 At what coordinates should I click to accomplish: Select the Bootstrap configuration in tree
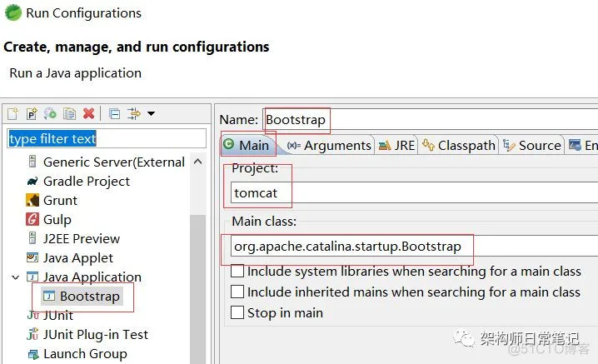tap(89, 297)
